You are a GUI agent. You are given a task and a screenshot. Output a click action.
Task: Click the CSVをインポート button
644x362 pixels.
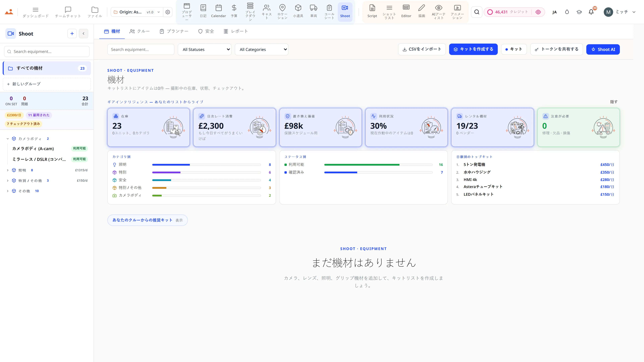click(x=422, y=49)
